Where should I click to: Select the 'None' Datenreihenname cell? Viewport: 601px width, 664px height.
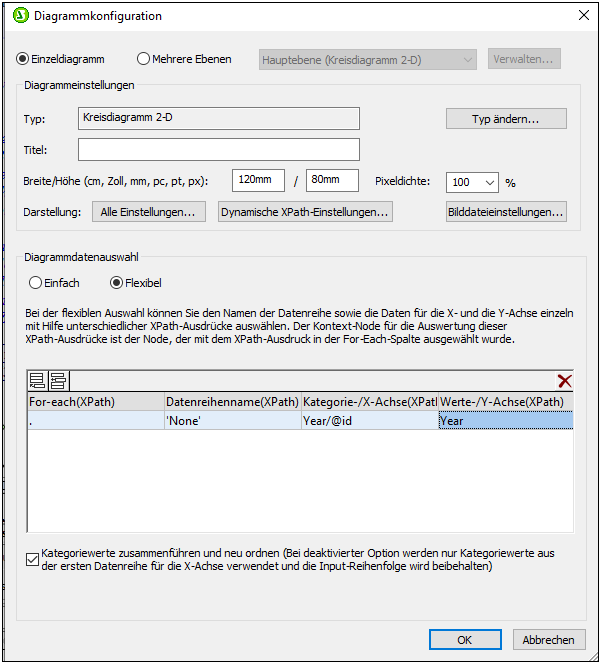tap(232, 421)
